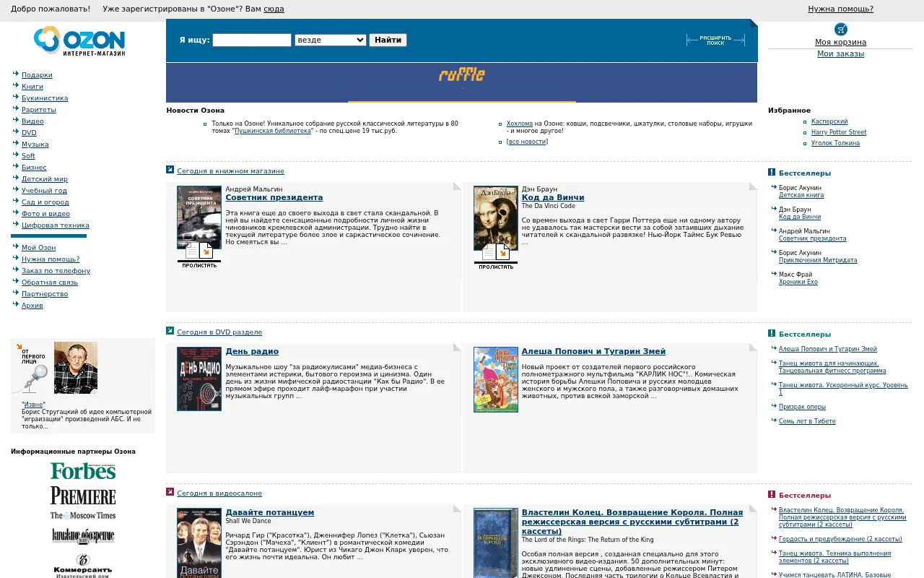Click the blue arrow icon beside книжном магазине
The image size is (924, 578).
[170, 170]
